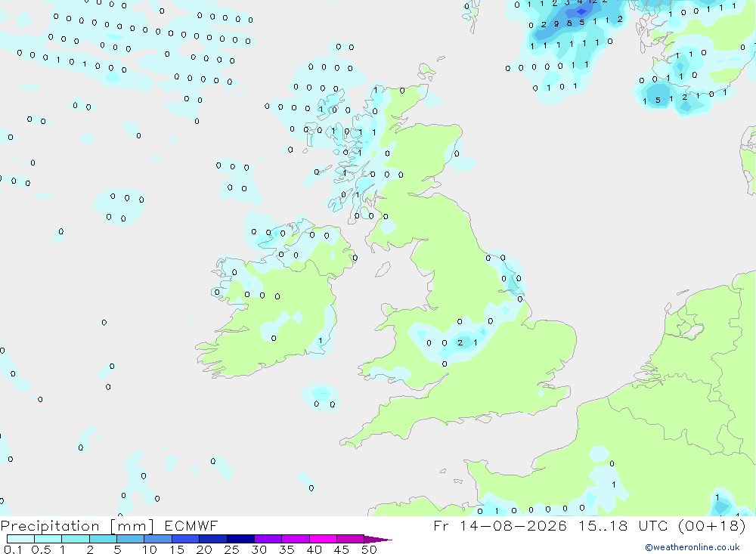Click the ©weatheronline.co.uk link
756x554 pixels.
tap(692, 547)
